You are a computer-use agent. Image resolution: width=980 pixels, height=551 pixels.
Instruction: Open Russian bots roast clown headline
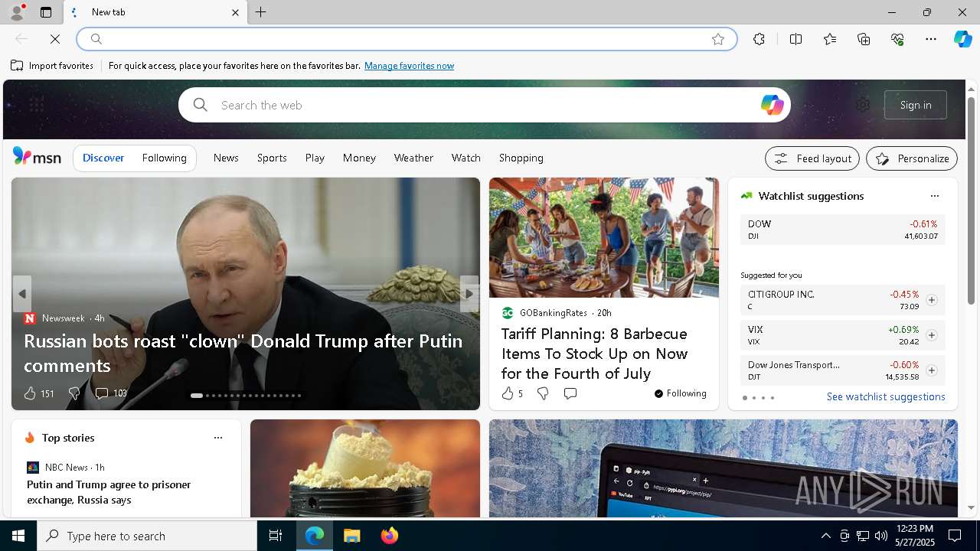pos(243,353)
